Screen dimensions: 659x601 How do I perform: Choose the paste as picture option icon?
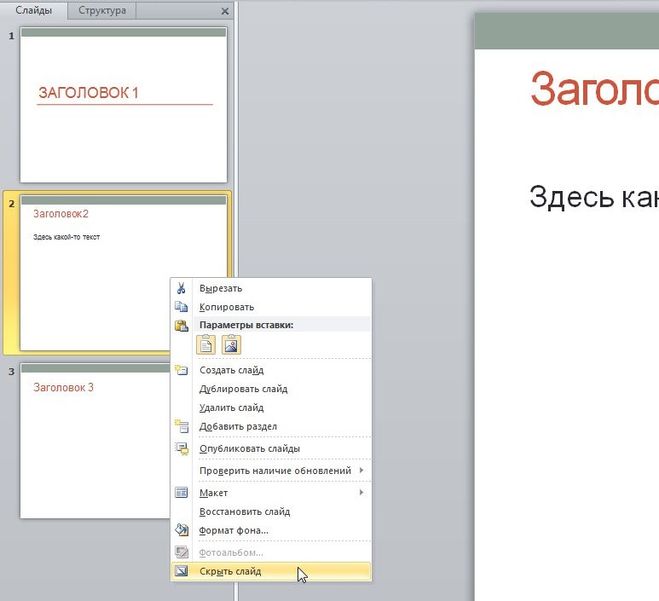pos(231,345)
